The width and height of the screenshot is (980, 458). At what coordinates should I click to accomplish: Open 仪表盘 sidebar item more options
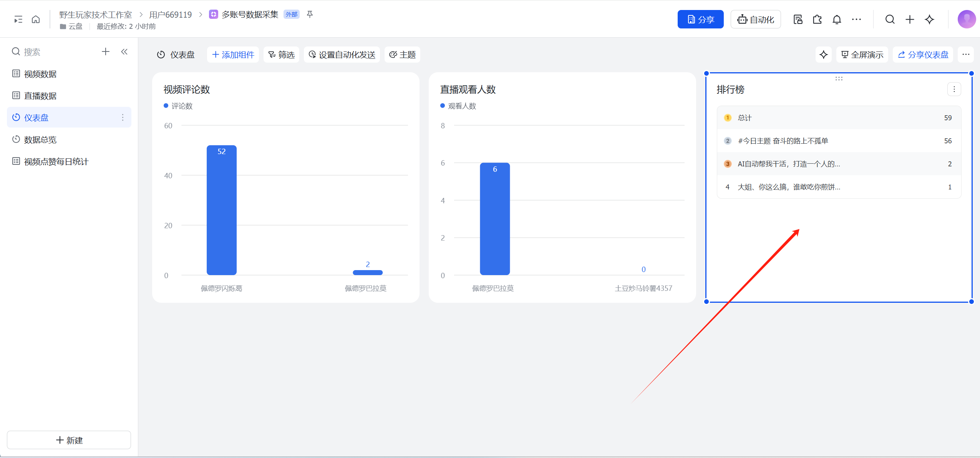pyautogui.click(x=123, y=118)
